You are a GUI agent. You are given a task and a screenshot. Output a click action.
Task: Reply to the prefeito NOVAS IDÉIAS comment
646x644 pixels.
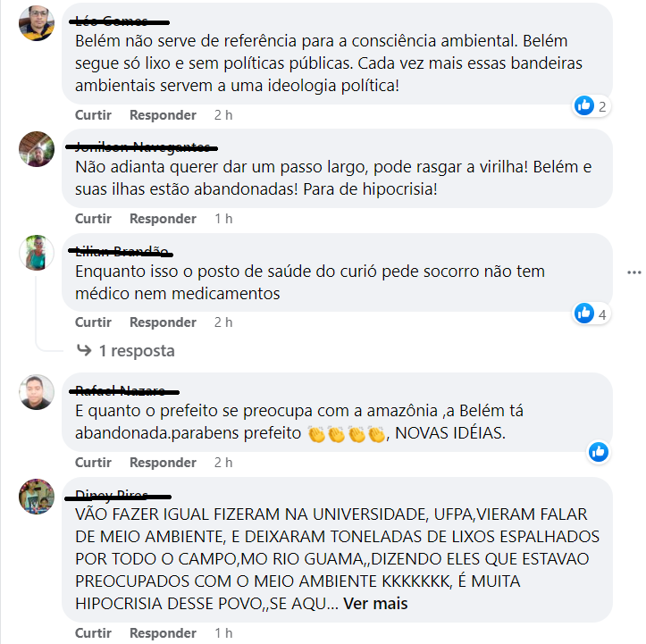(163, 463)
